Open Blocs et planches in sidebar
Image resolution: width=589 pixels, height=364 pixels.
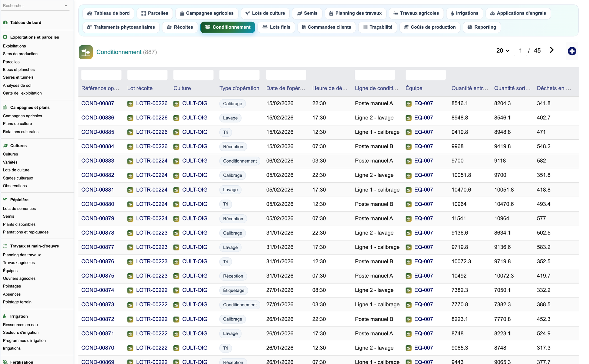tap(19, 70)
